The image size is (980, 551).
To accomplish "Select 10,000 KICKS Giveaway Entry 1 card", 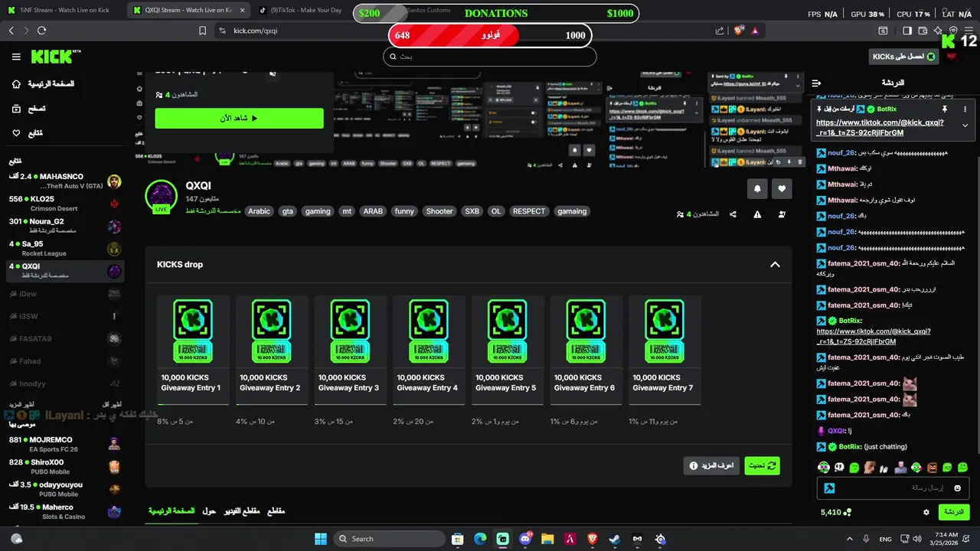I will pyautogui.click(x=193, y=350).
